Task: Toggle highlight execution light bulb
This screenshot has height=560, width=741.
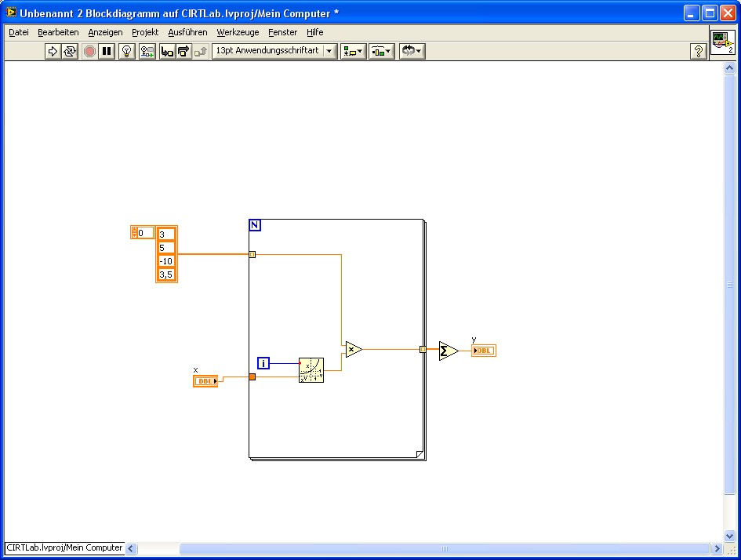Action: click(x=126, y=51)
